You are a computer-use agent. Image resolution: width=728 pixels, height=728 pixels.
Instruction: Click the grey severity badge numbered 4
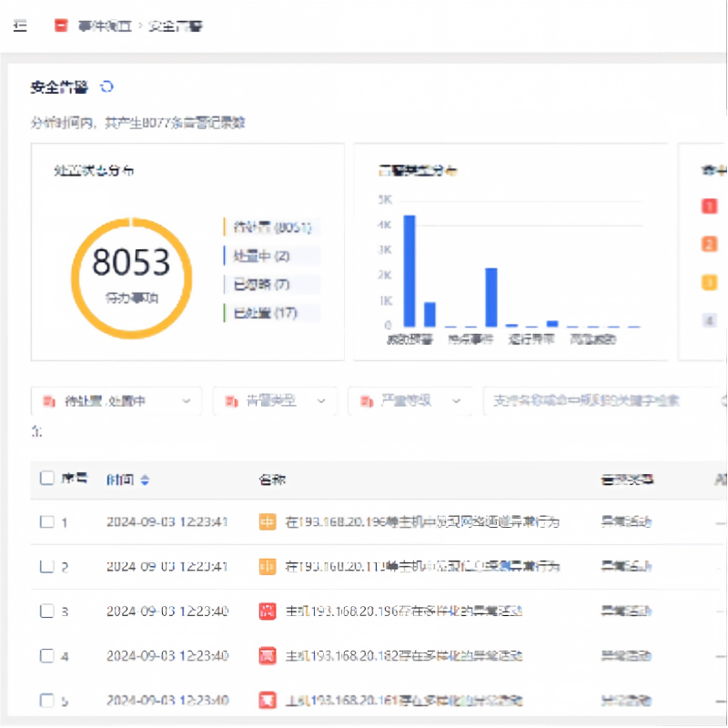tap(709, 320)
